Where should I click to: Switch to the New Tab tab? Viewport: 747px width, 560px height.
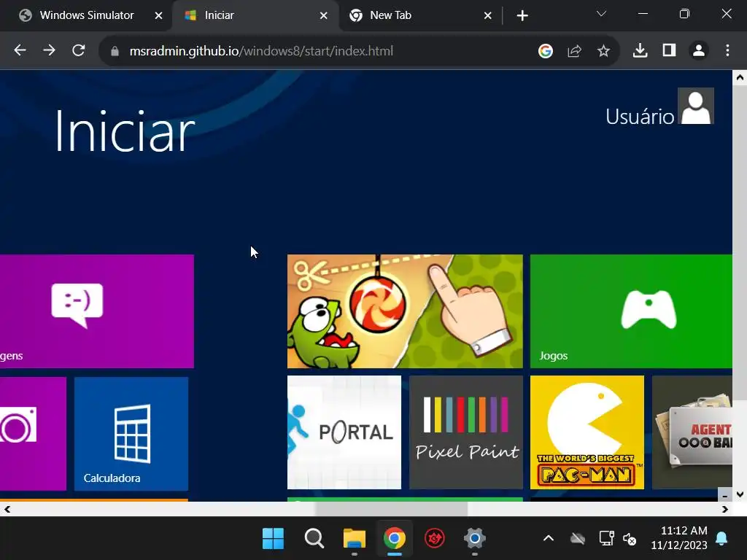tap(419, 15)
